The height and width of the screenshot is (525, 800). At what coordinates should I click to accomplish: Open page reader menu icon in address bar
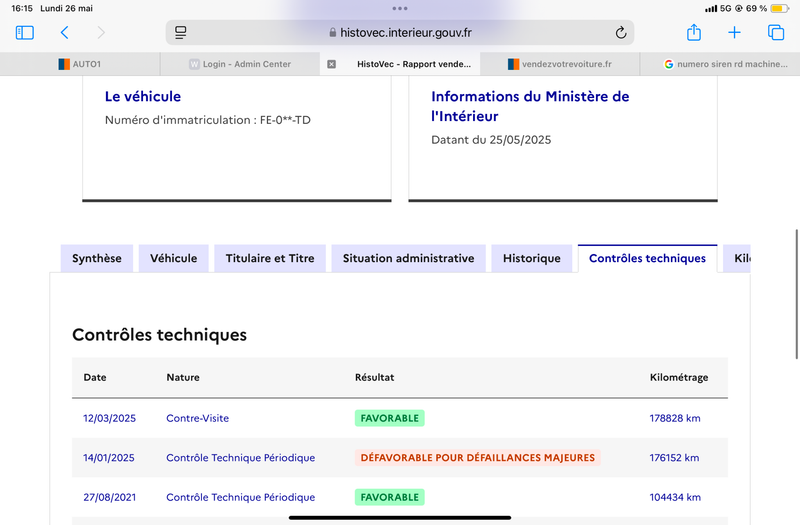pyautogui.click(x=181, y=33)
